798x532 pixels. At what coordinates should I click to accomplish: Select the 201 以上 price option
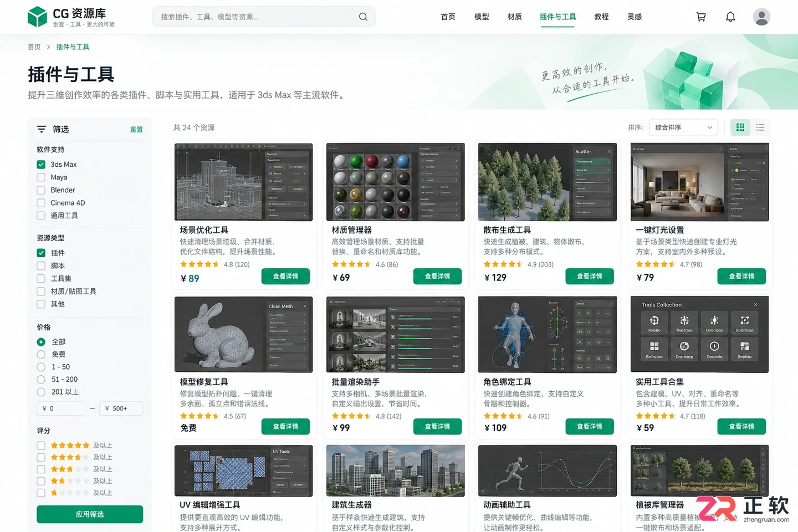[41, 392]
